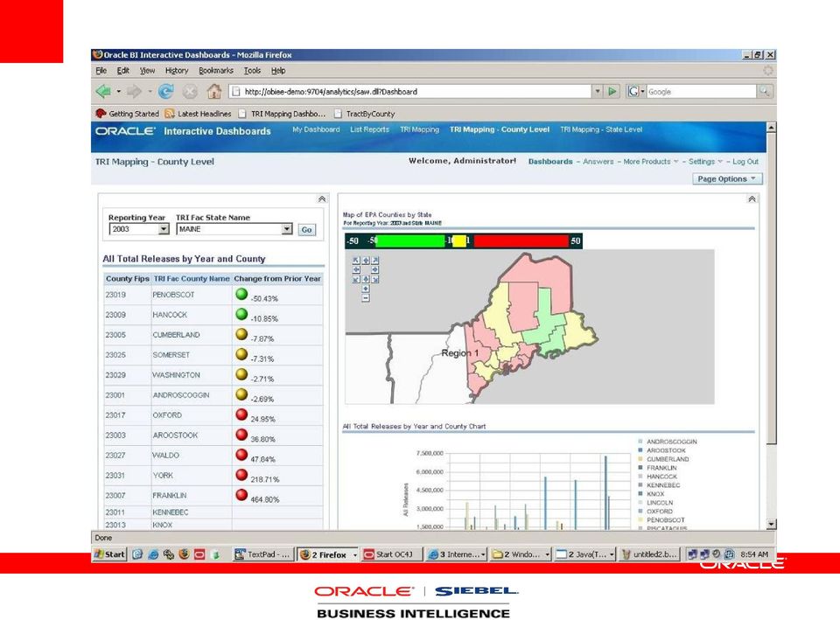This screenshot has width=840, height=620.
Task: Click the Go button next to state dropdown
Action: click(306, 230)
